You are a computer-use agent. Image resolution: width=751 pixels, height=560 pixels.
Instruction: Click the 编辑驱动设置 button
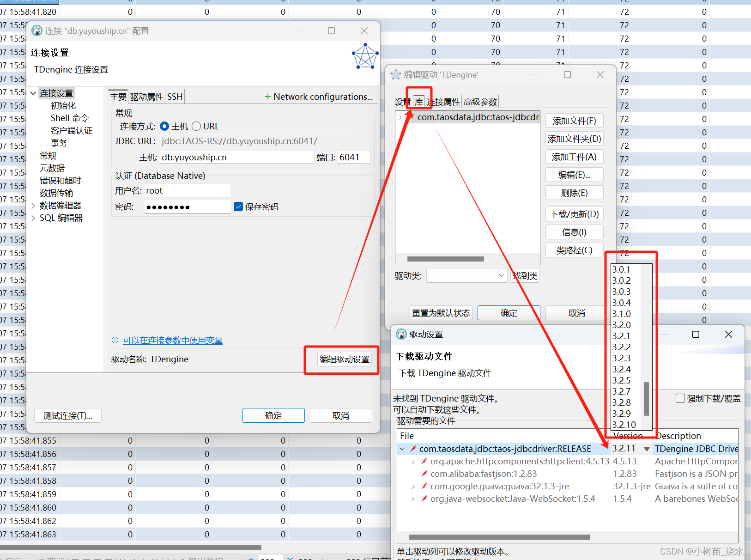coord(345,359)
